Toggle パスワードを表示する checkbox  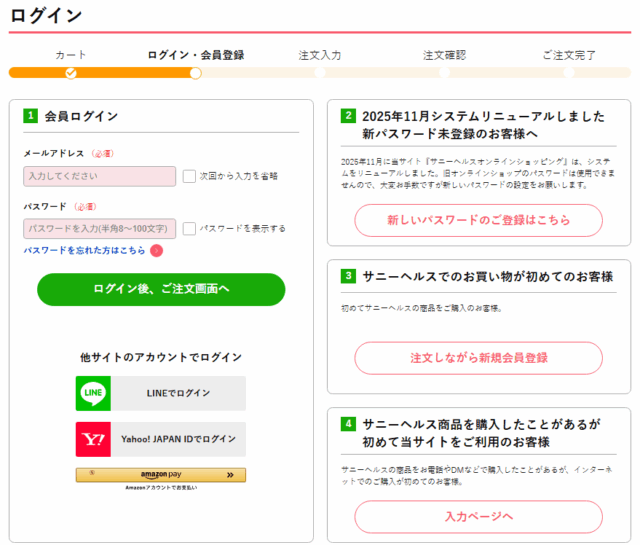point(188,228)
